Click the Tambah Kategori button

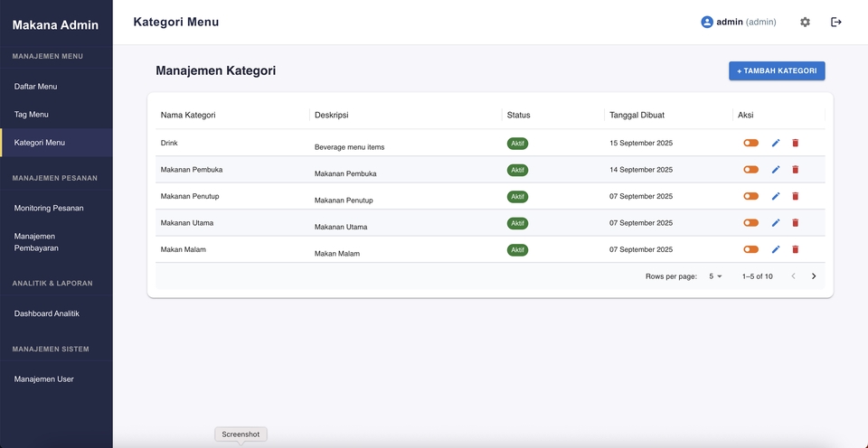point(777,70)
